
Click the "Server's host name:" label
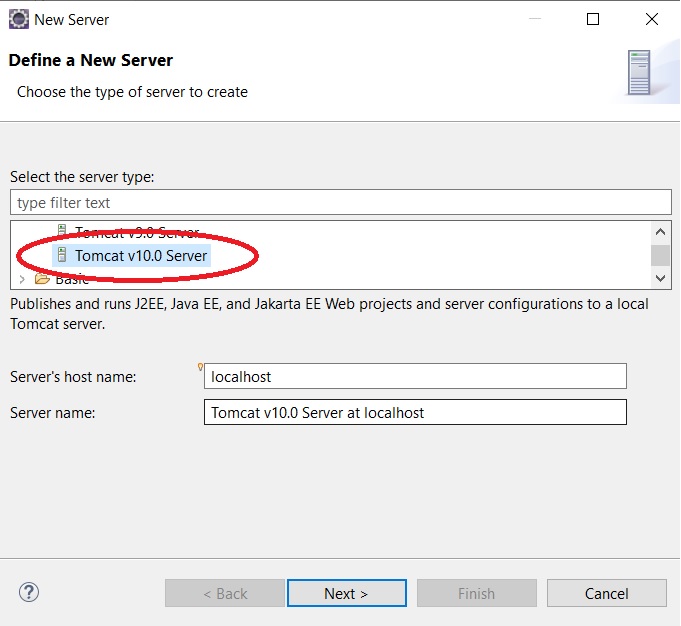point(73,377)
